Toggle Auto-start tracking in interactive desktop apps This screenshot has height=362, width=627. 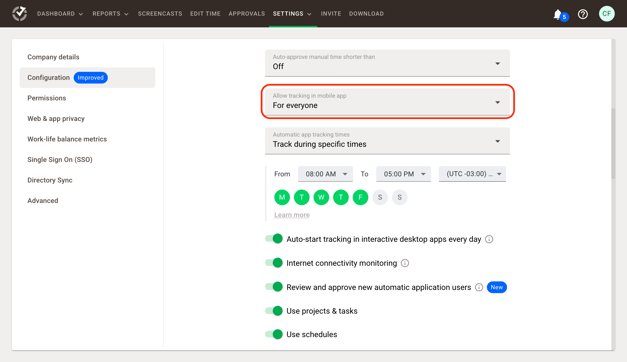pyautogui.click(x=274, y=239)
